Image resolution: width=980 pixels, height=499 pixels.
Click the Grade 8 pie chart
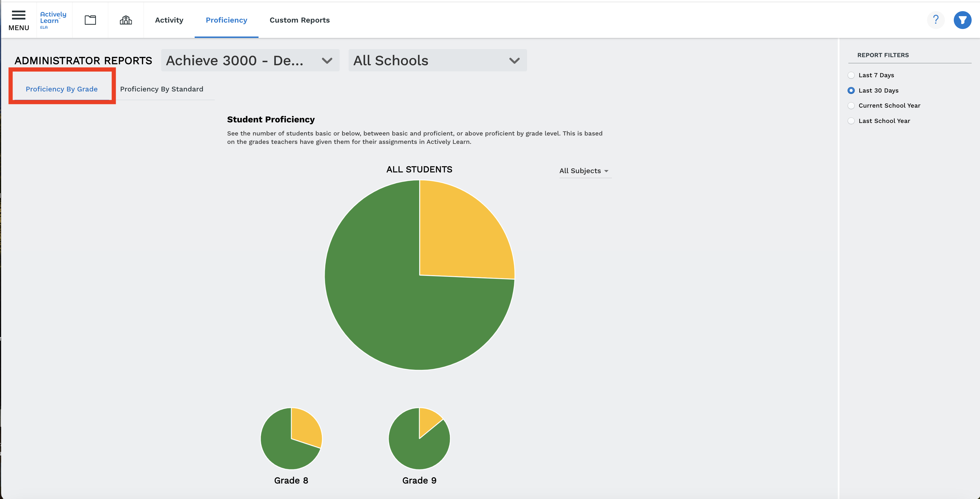(x=291, y=439)
